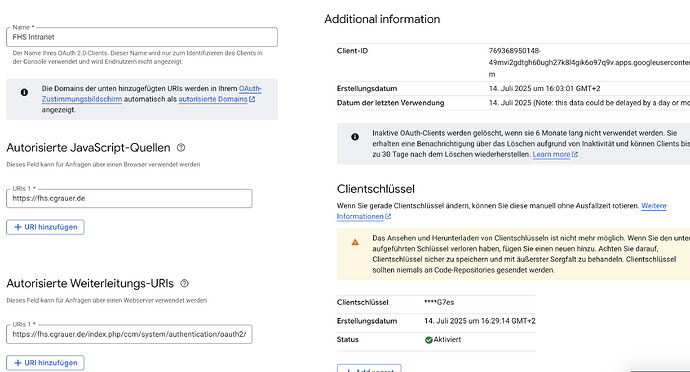This screenshot has width=690, height=372.
Task: Click the external link icon after autorisierte Domains
Action: coord(252,99)
